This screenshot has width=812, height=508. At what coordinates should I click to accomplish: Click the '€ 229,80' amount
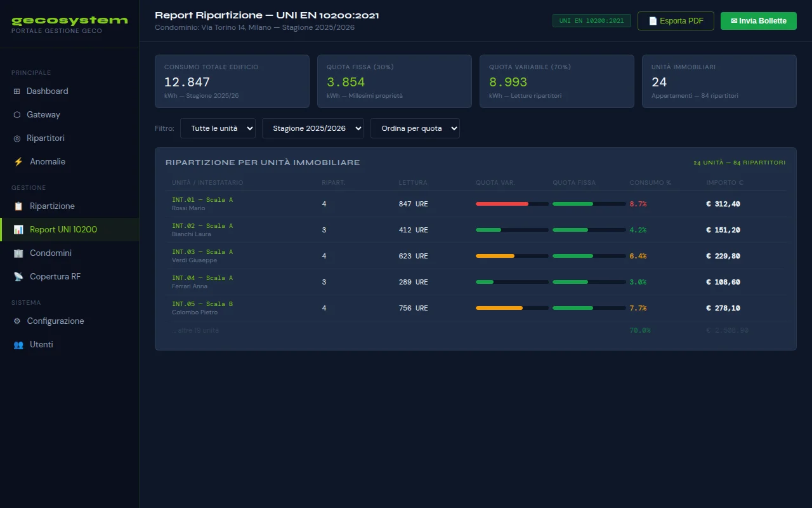point(723,256)
